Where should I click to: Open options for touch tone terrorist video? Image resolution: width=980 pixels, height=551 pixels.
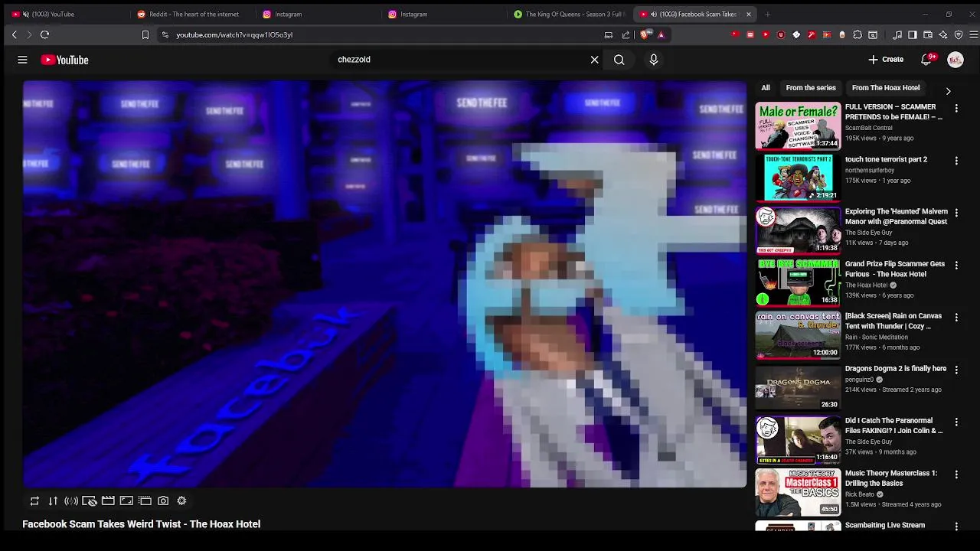956,161
